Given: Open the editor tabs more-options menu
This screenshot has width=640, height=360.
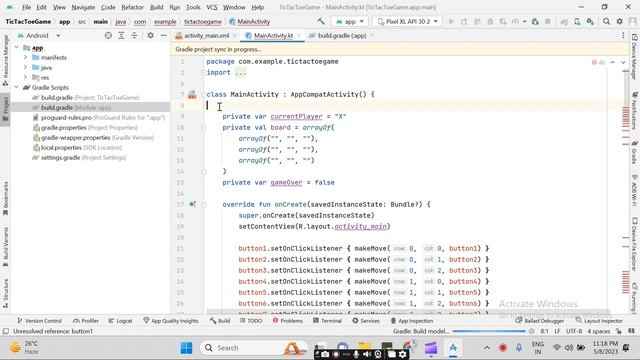Looking at the screenshot, I should coord(623,36).
